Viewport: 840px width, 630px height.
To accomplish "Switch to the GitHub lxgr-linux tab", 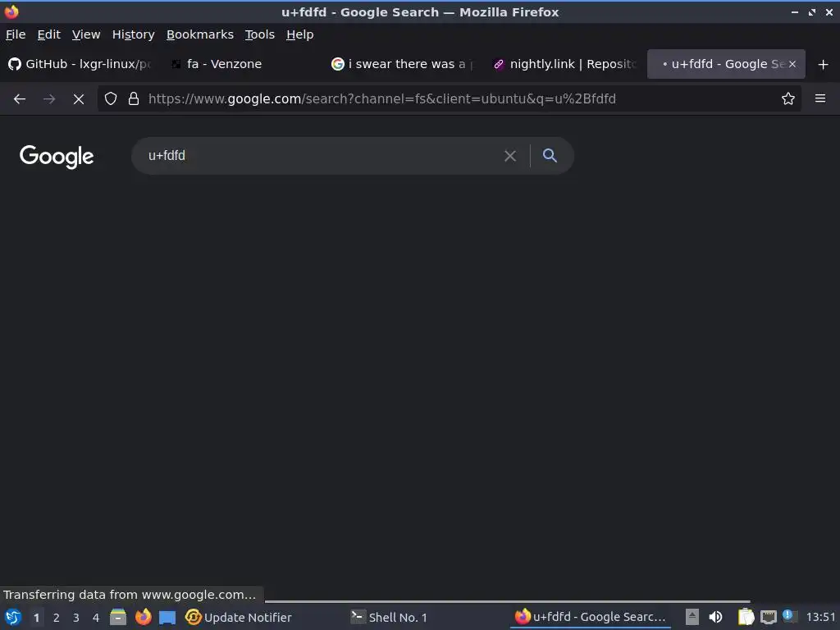I will 80,64.
